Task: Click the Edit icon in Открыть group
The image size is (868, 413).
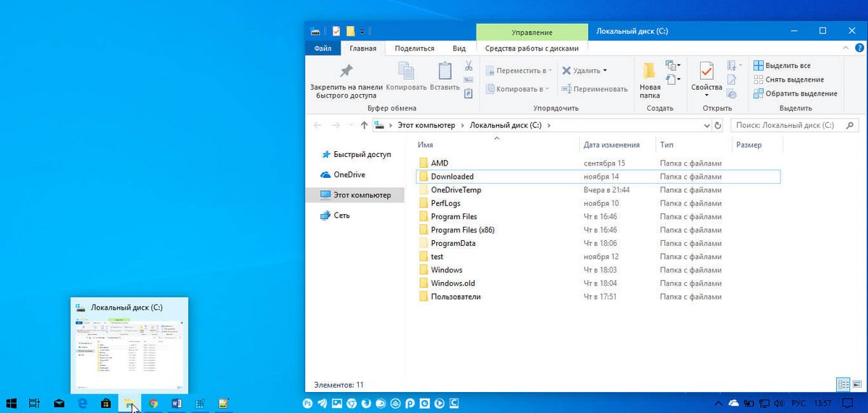Action: [x=731, y=80]
